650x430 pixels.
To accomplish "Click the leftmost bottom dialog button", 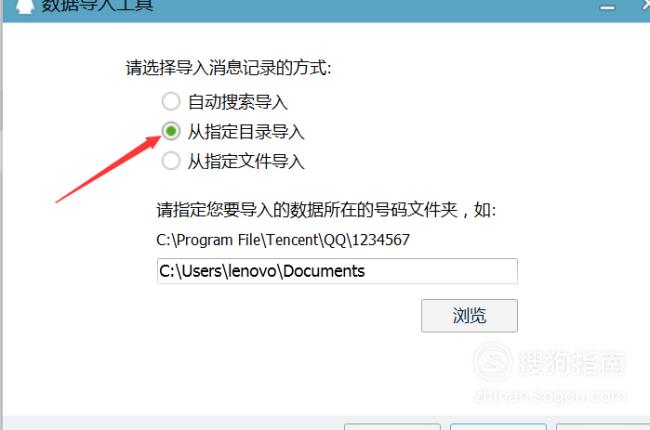I will click(392, 427).
